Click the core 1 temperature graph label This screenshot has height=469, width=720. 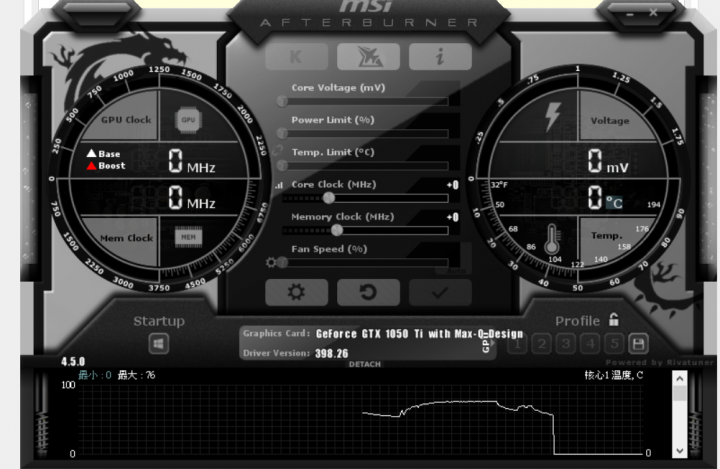pos(613,375)
